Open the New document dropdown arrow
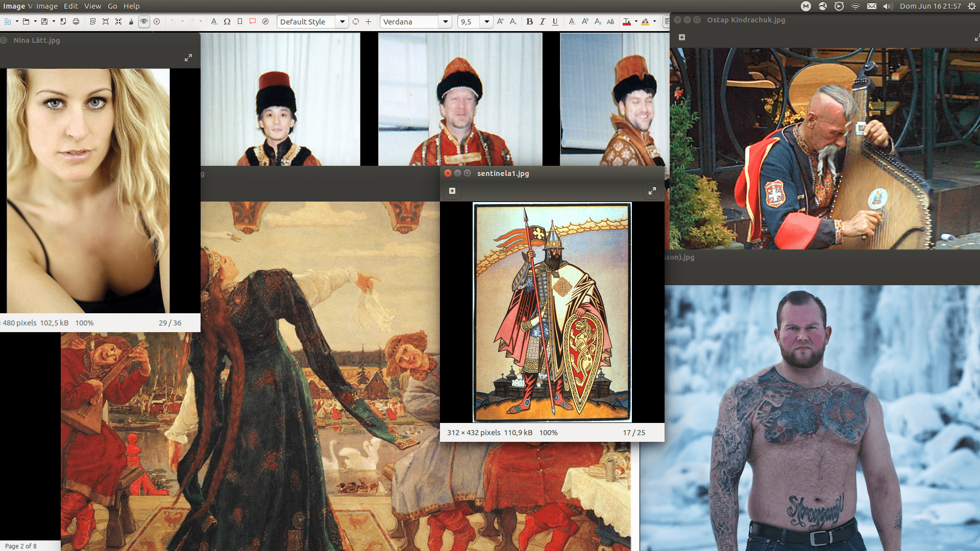The width and height of the screenshot is (980, 551). pos(17,22)
